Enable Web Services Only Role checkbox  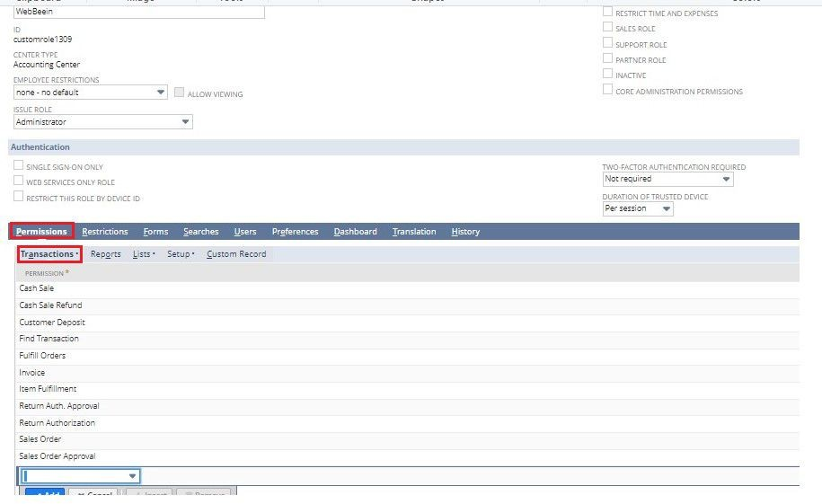pos(18,181)
